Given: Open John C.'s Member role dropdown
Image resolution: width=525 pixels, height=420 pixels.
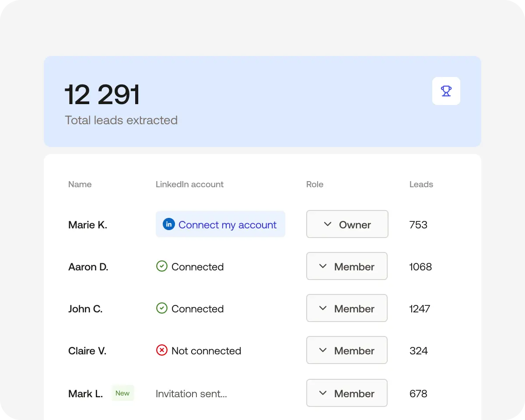Looking at the screenshot, I should [346, 308].
